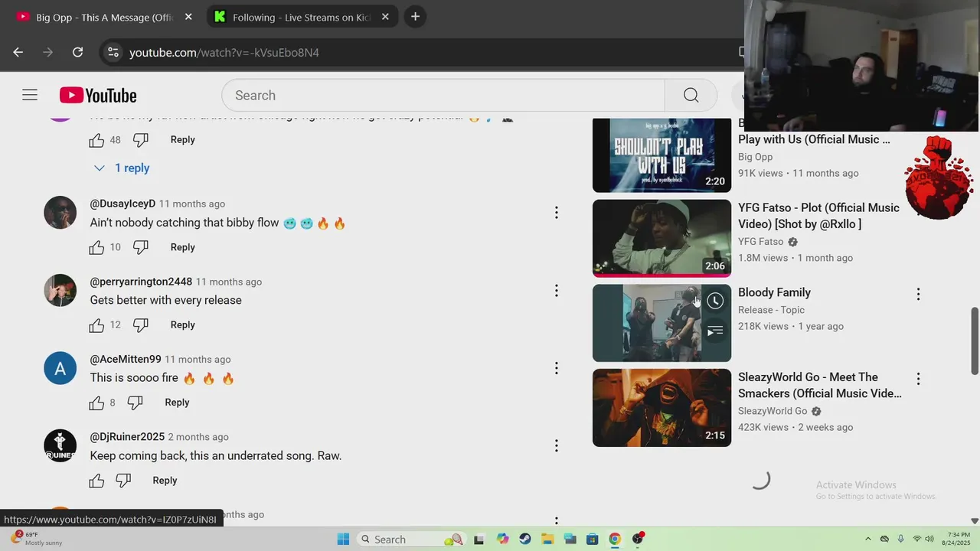Open the YouTube hamburger guide menu
Screen dimensions: 980x551
(30, 95)
